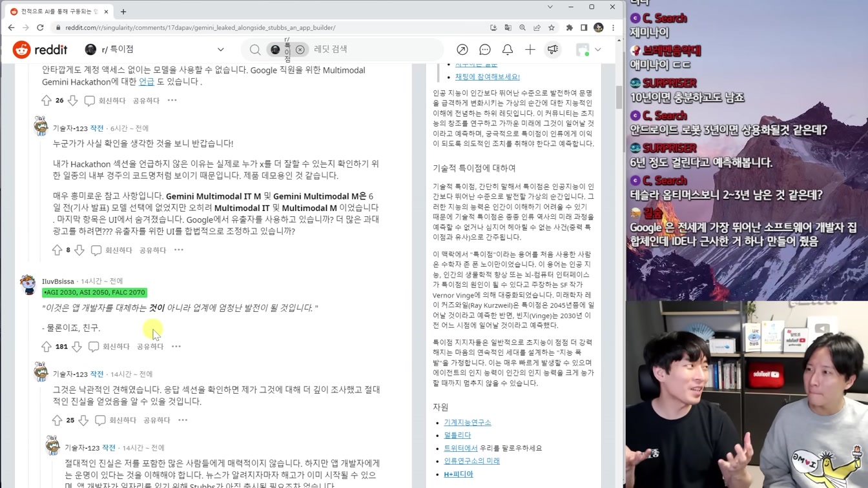The width and height of the screenshot is (868, 488).
Task: Open the r/ community selector dropdown
Action: coord(155,50)
